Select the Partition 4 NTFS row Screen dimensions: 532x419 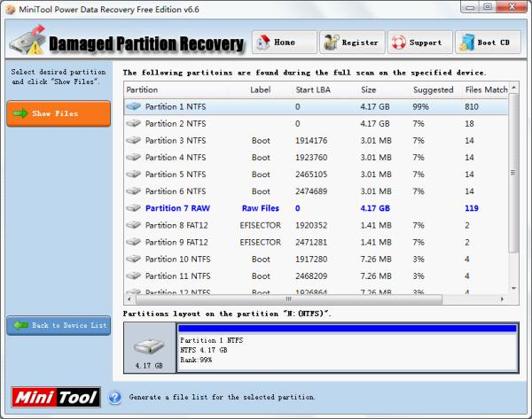click(x=317, y=158)
